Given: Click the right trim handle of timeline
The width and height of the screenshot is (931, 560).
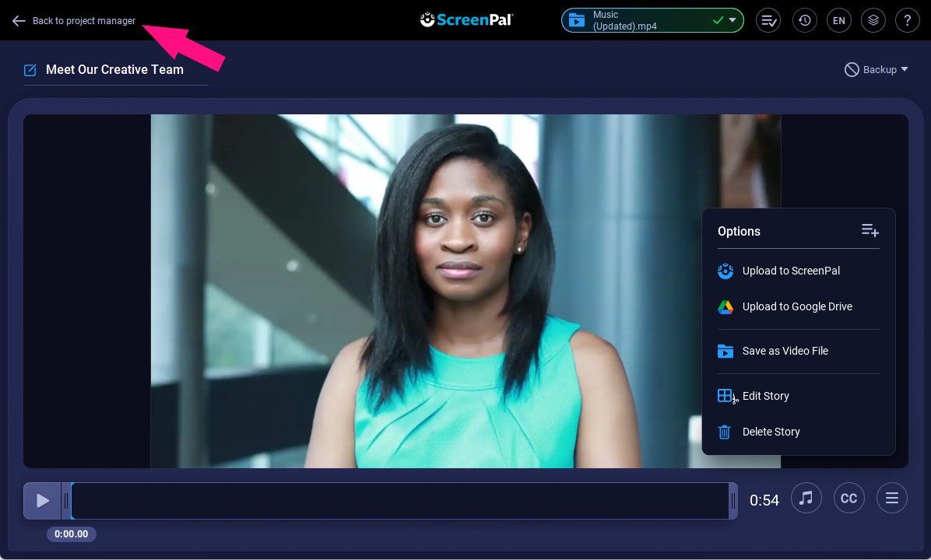Looking at the screenshot, I should [733, 501].
